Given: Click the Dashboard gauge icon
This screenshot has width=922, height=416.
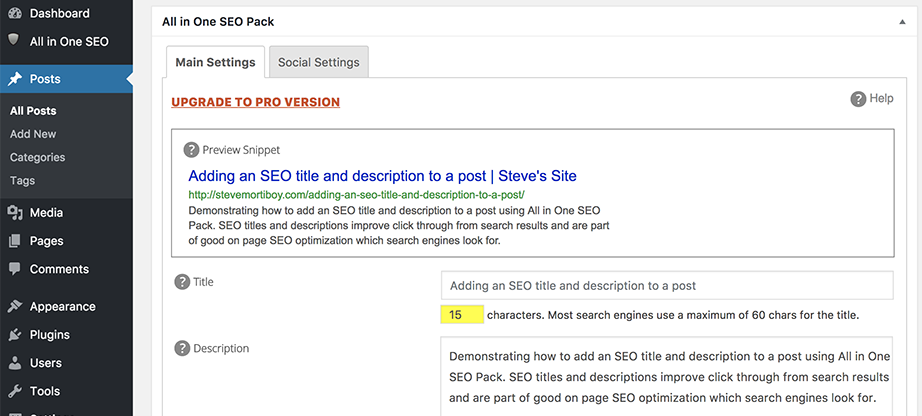Looking at the screenshot, I should (15, 13).
